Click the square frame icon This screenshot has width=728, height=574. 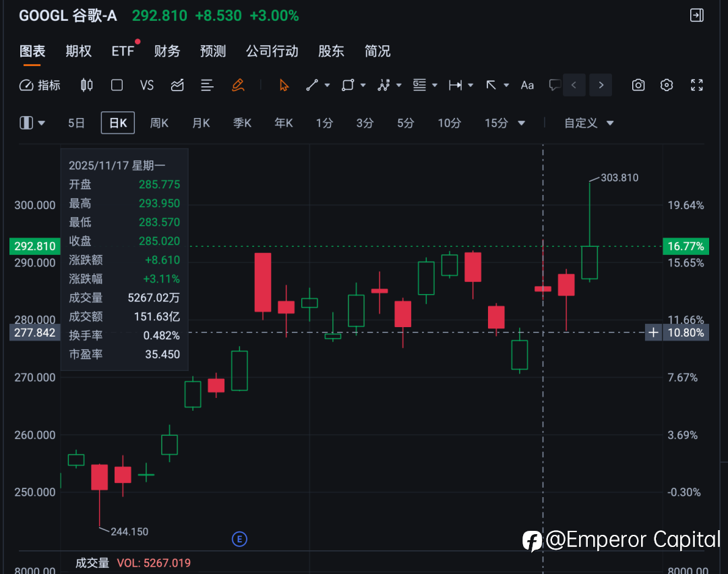[x=117, y=85]
